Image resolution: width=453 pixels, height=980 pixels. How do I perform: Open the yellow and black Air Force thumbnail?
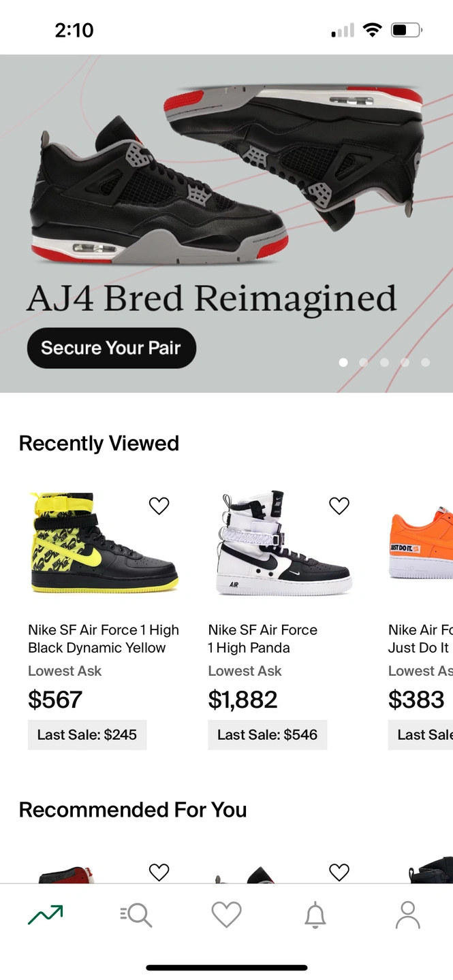104,542
